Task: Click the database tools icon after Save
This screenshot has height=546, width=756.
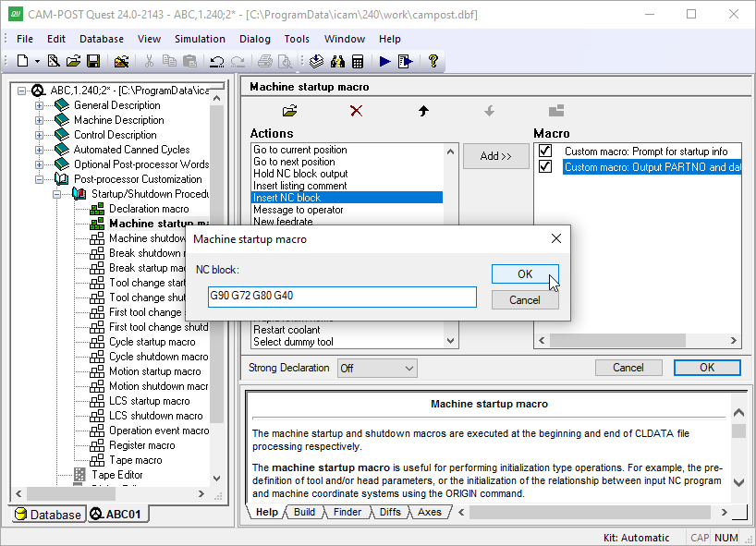Action: tap(121, 61)
